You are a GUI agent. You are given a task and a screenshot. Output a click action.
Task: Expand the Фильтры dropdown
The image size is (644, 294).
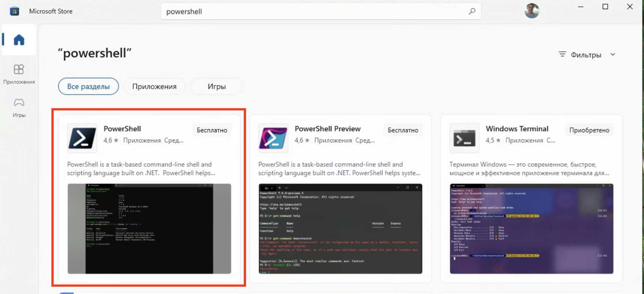585,55
